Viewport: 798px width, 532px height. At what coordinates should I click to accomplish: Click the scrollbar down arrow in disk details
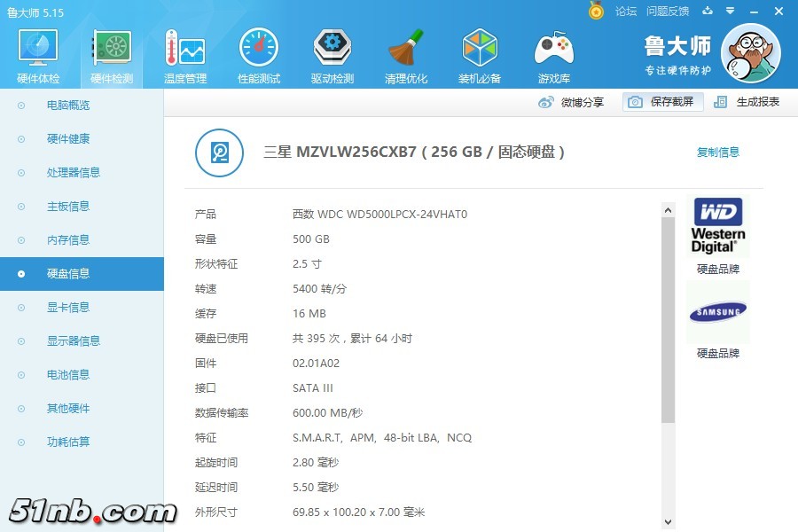(669, 522)
